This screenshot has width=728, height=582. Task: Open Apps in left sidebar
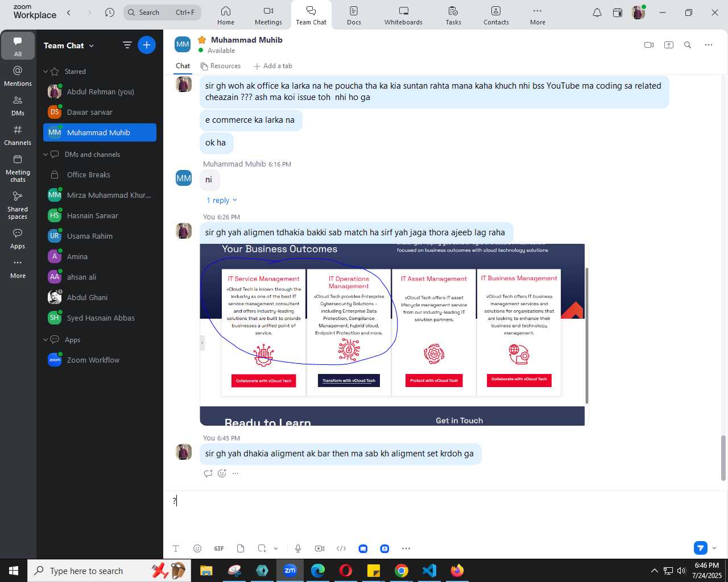click(18, 239)
